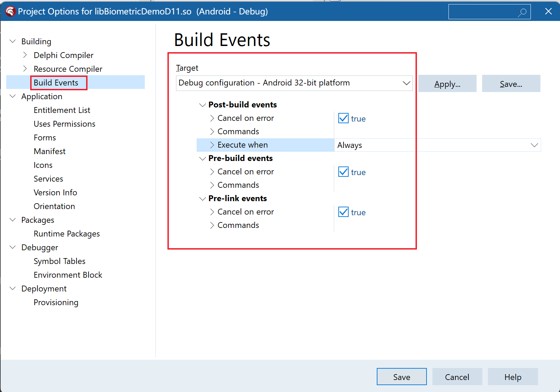Select the Post-build events heading
The width and height of the screenshot is (560, 392).
(x=243, y=105)
